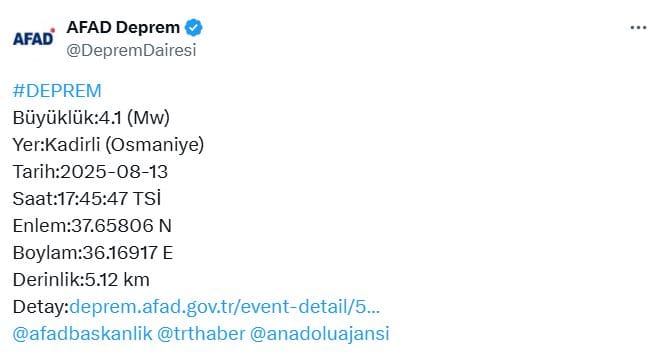Click the Saat 17:45:47 time line

[x=87, y=199]
